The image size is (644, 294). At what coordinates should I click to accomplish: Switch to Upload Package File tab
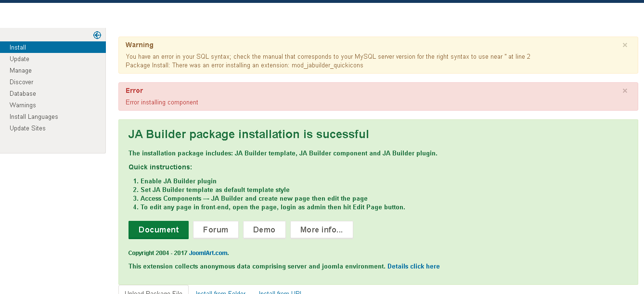[x=153, y=291]
